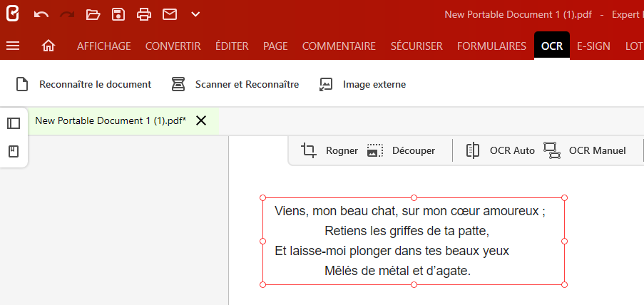Click the Image externe icon
Screen dimensions: 644x305
(x=326, y=84)
